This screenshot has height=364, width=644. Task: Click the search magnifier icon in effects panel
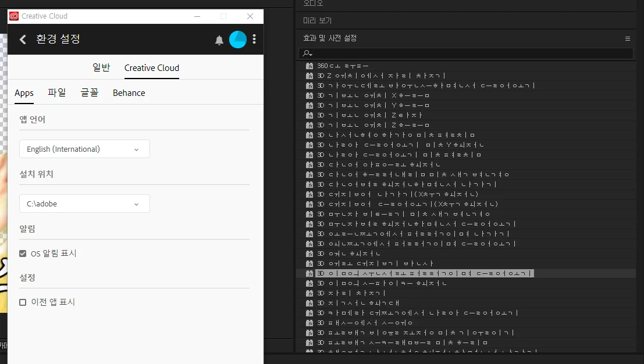307,53
